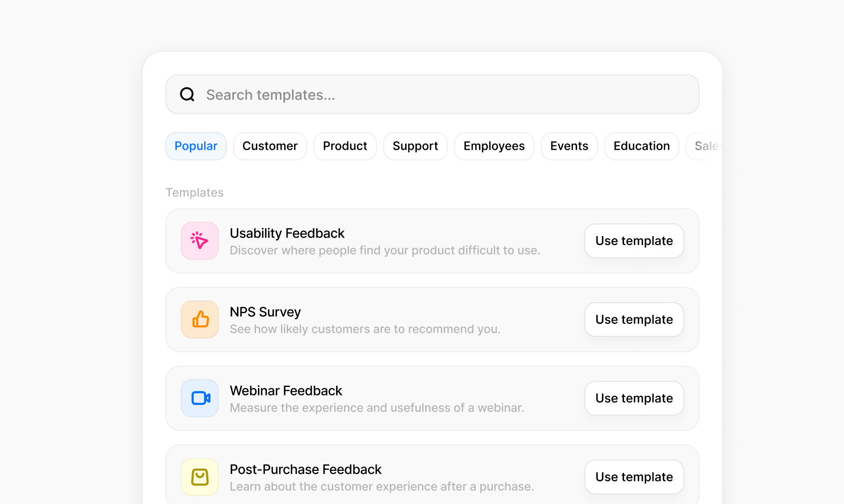Open the Product category tab

tap(345, 146)
